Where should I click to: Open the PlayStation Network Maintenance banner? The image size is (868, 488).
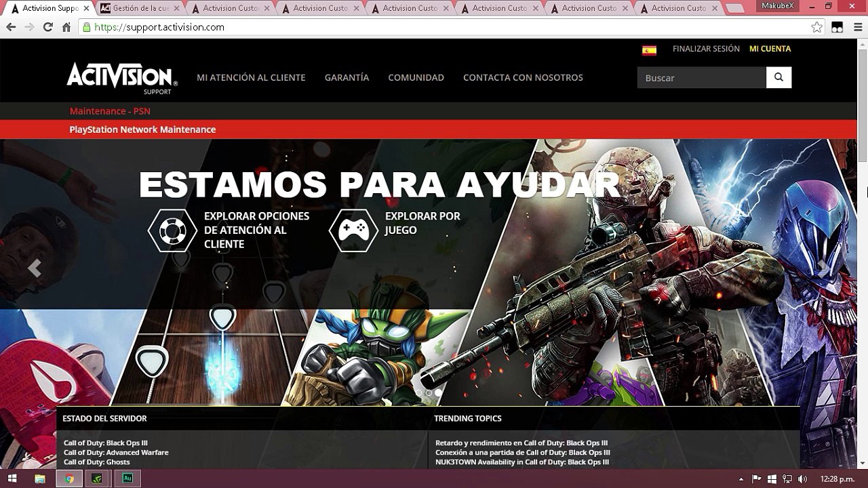[142, 129]
